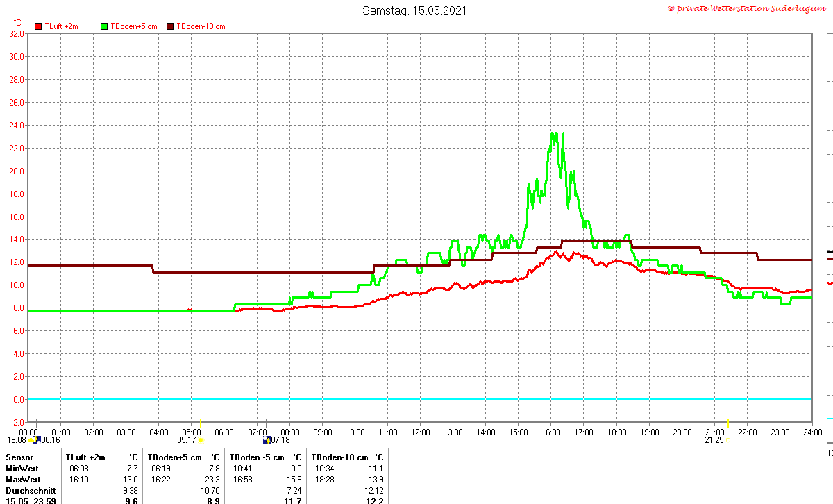Screen dimensions: 833x504
Task: Click the Samstag, 15.05.2021 chart title
Action: pyautogui.click(x=415, y=10)
